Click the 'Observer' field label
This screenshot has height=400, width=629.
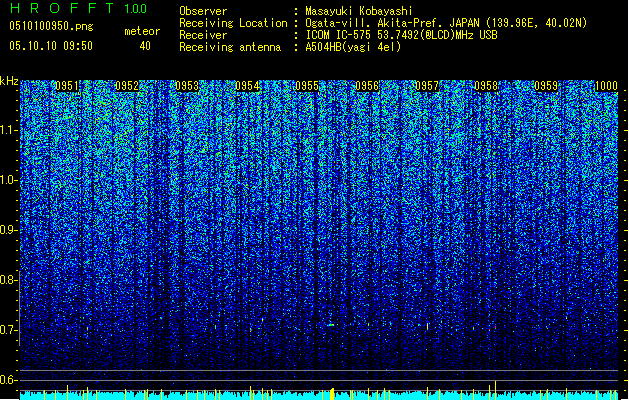click(203, 11)
